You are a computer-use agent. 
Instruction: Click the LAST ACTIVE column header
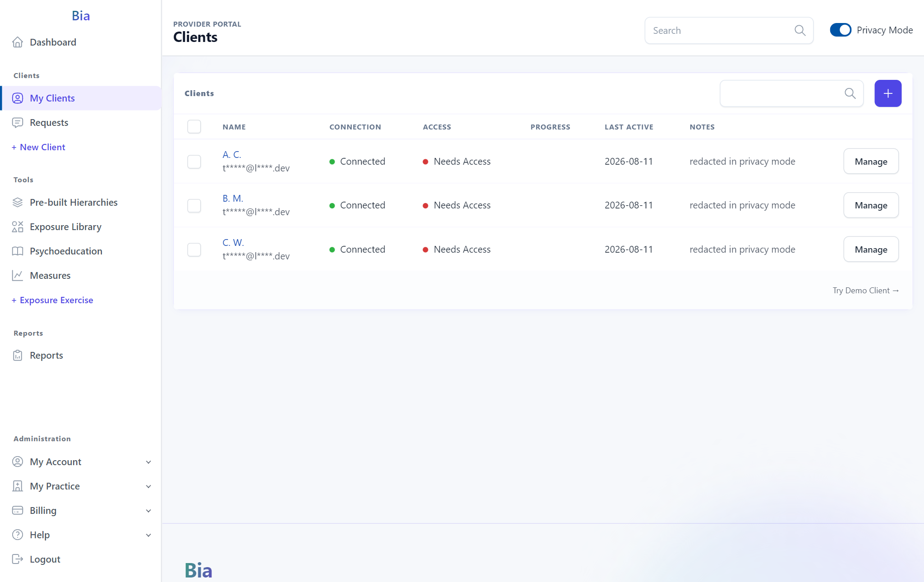(x=629, y=127)
